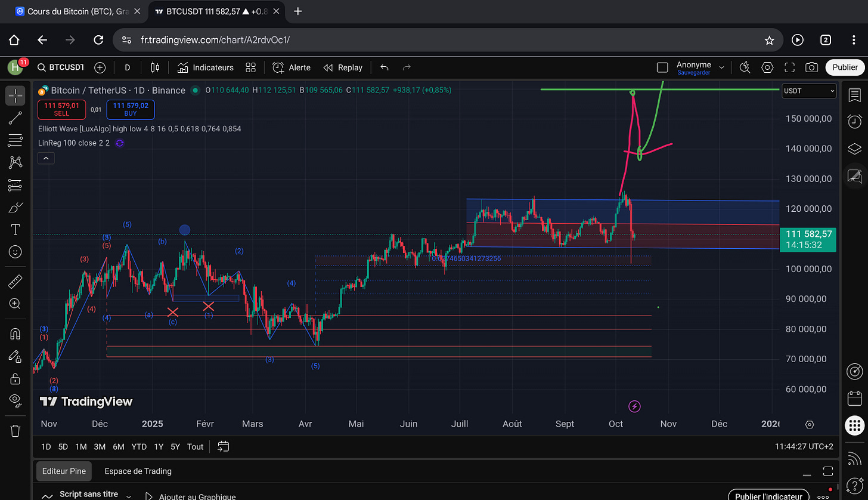Open the BTCUSDT symbol search
Image resolution: width=868 pixels, height=500 pixels.
60,67
